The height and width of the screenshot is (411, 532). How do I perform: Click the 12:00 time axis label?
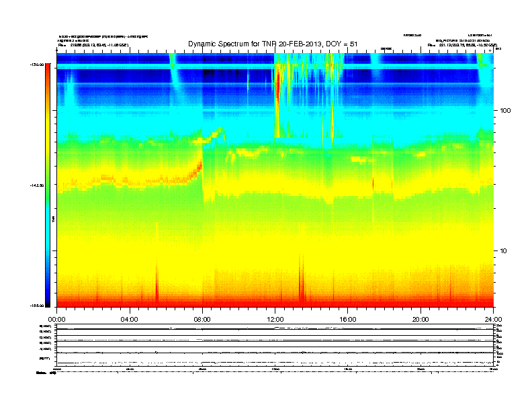click(275, 320)
